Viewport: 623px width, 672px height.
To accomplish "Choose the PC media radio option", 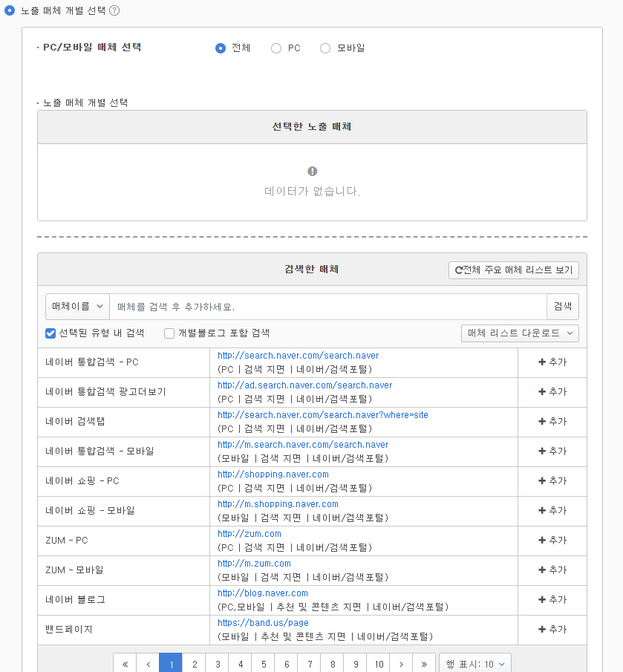I will (x=276, y=48).
